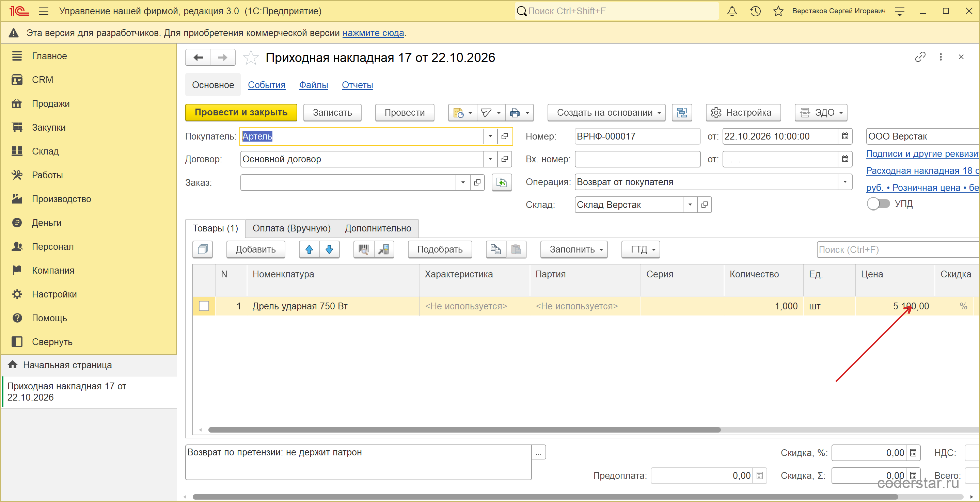Expand Операция dropdown arrow
980x502 pixels.
pos(845,182)
